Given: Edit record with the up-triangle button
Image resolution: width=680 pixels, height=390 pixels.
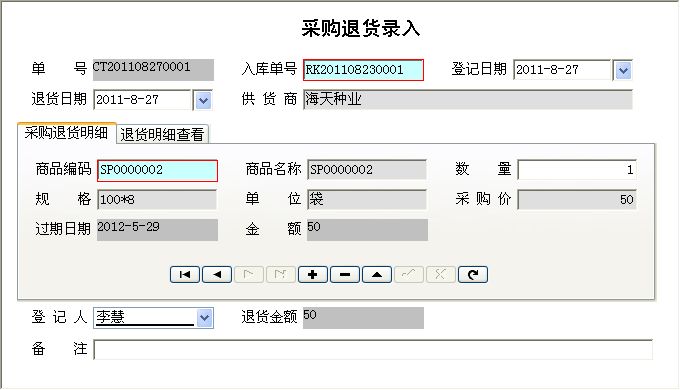Looking at the screenshot, I should coord(377,275).
